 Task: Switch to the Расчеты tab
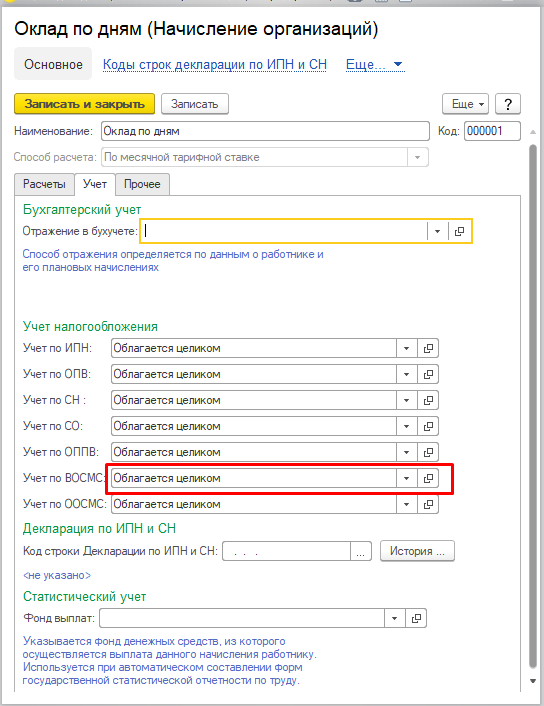click(x=44, y=184)
